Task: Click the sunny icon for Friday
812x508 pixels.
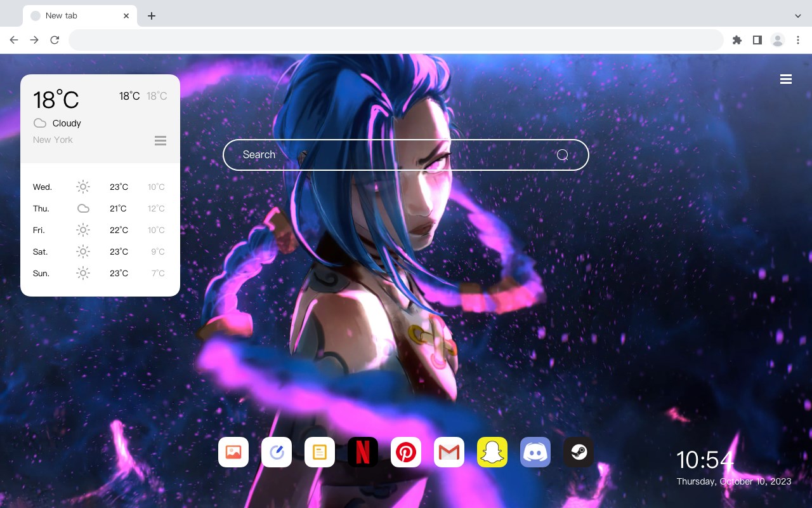Action: [x=83, y=230]
